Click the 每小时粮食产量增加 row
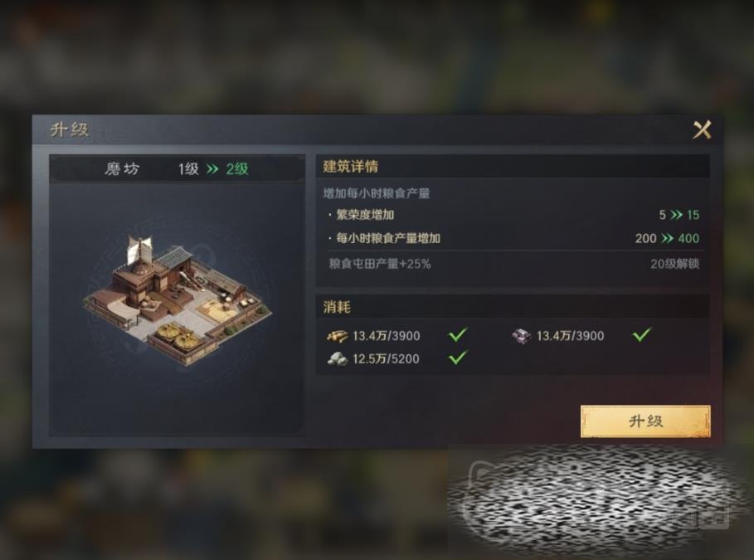Image resolution: width=754 pixels, height=560 pixels. coord(513,238)
